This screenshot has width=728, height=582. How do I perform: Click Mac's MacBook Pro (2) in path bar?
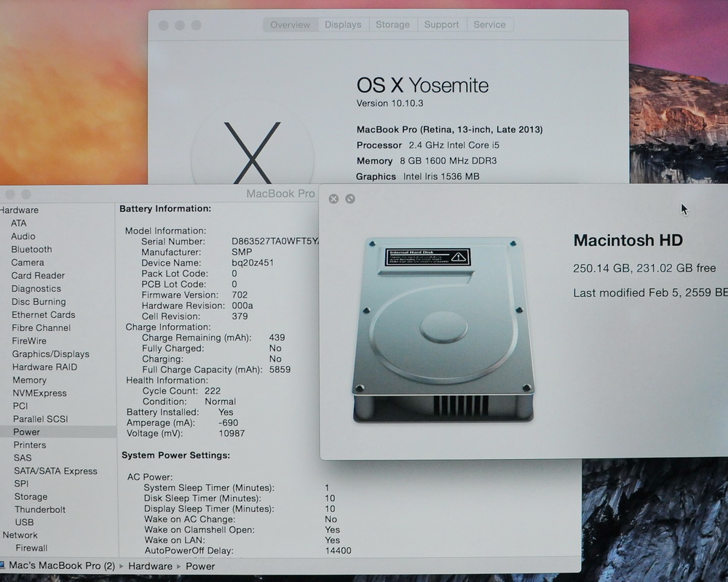[x=62, y=566]
